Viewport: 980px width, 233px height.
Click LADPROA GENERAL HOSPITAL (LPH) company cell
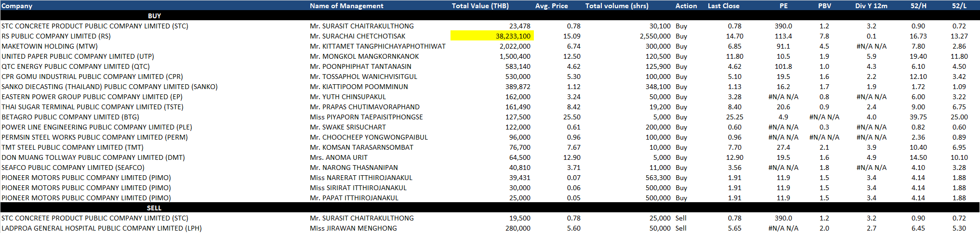[102, 228]
